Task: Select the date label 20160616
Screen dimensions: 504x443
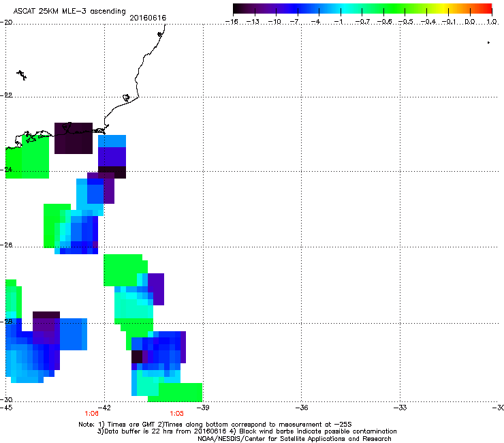Action: (x=148, y=18)
